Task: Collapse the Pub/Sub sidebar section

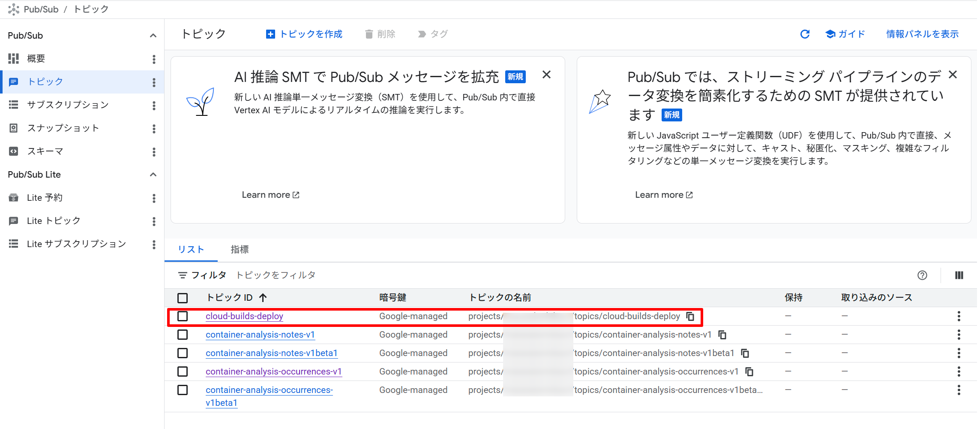Action: (x=153, y=36)
